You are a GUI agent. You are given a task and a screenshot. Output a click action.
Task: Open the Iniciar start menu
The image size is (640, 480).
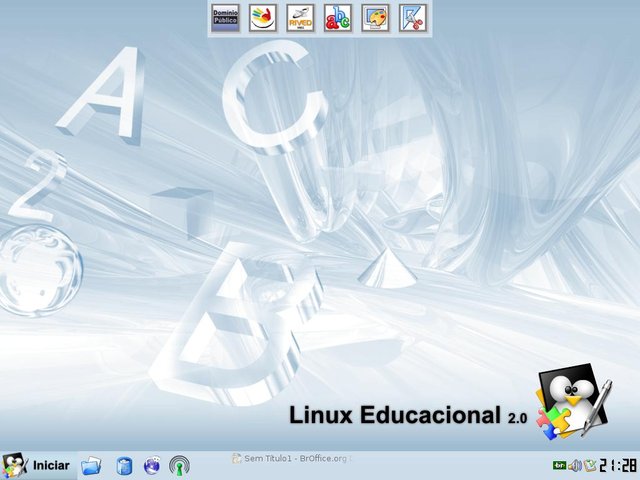[x=50, y=465]
